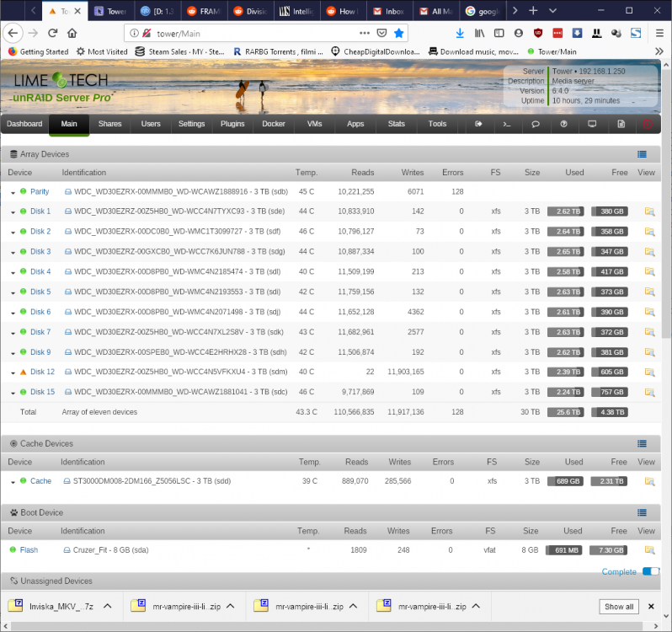Browse Cache drive via View folder icon
Image resolution: width=672 pixels, height=632 pixels.
650,481
